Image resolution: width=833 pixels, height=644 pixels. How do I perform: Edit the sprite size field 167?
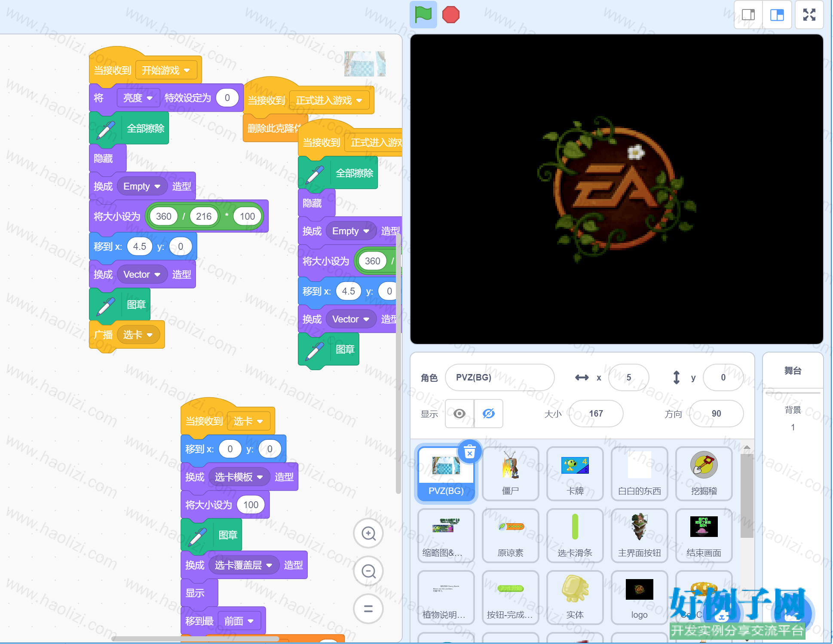point(596,414)
